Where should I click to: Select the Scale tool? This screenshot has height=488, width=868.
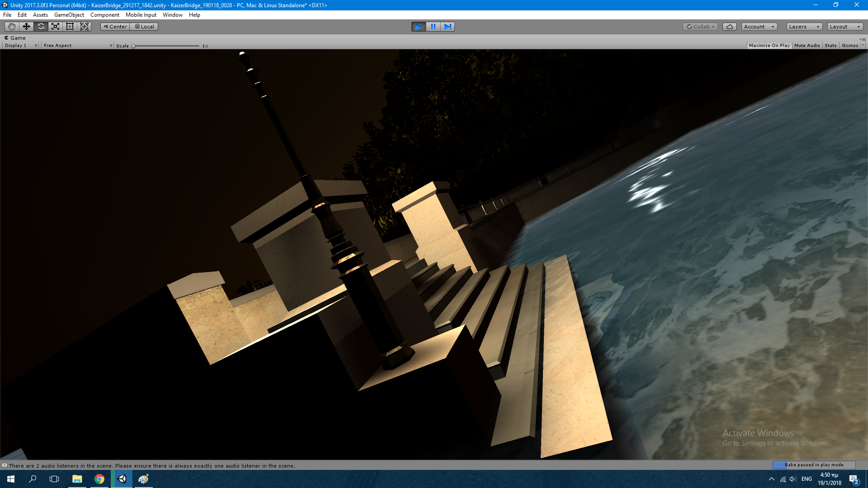pyautogui.click(x=55, y=27)
